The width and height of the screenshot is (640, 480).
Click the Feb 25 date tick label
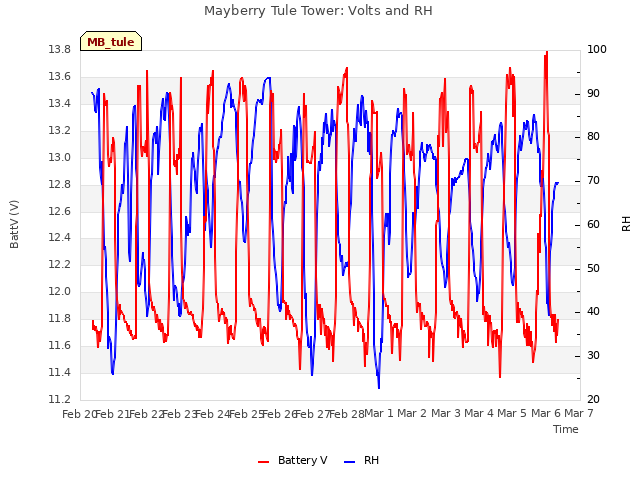(x=247, y=414)
